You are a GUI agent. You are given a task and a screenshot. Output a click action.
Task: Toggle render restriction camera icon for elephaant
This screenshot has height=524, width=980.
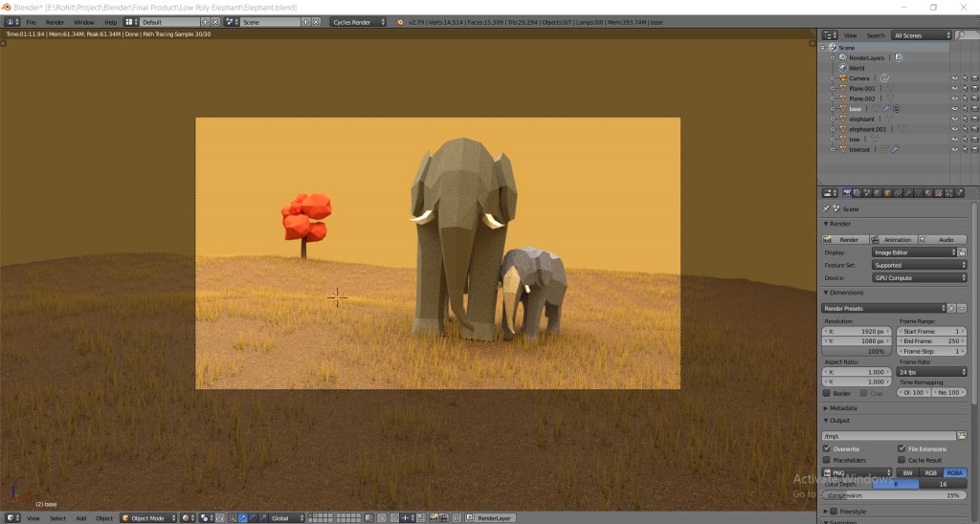(973, 120)
